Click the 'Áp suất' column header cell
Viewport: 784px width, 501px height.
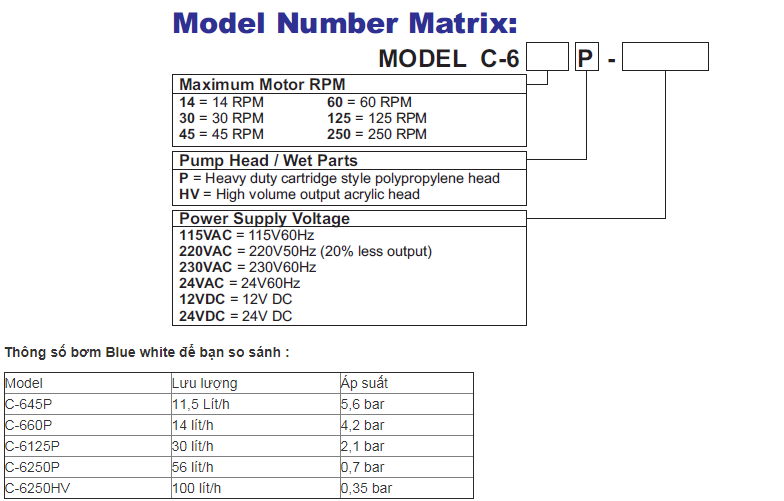[x=406, y=383]
